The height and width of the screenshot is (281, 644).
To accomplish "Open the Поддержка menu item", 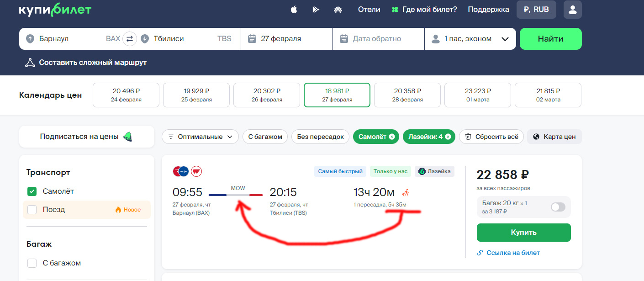I will pyautogui.click(x=488, y=9).
